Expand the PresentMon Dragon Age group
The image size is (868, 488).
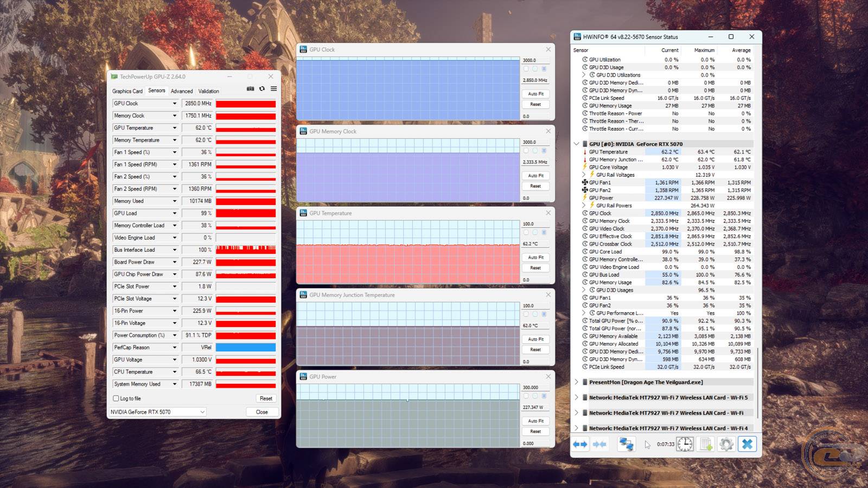[x=576, y=382]
